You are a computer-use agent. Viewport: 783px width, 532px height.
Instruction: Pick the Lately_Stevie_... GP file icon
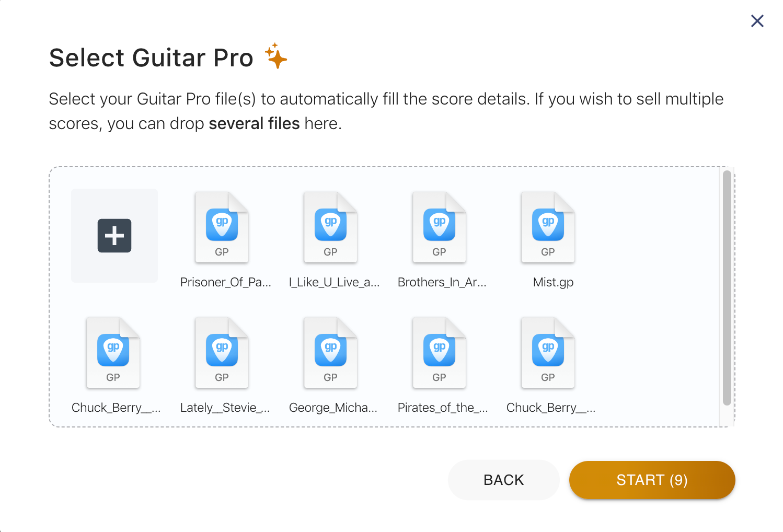pos(222,353)
